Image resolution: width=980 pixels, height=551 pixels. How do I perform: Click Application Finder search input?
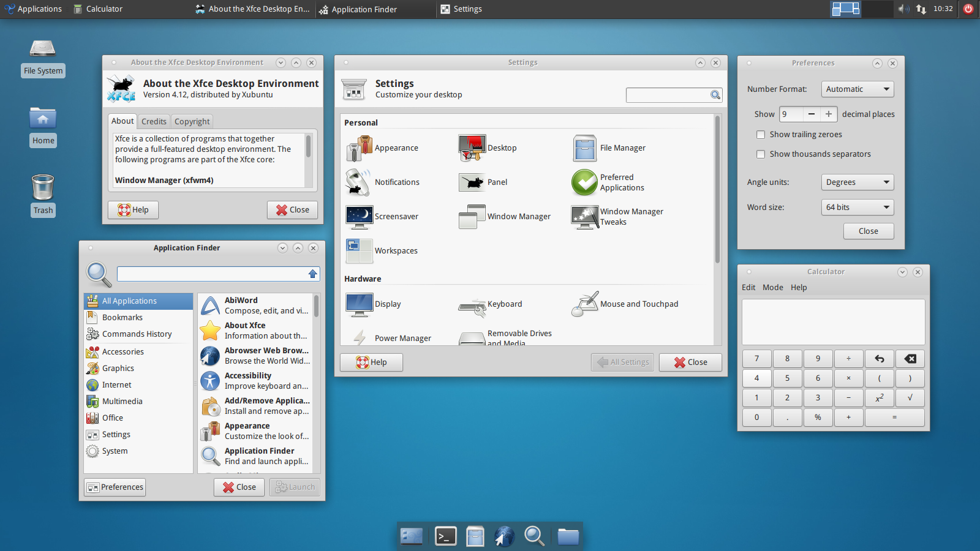pos(218,274)
